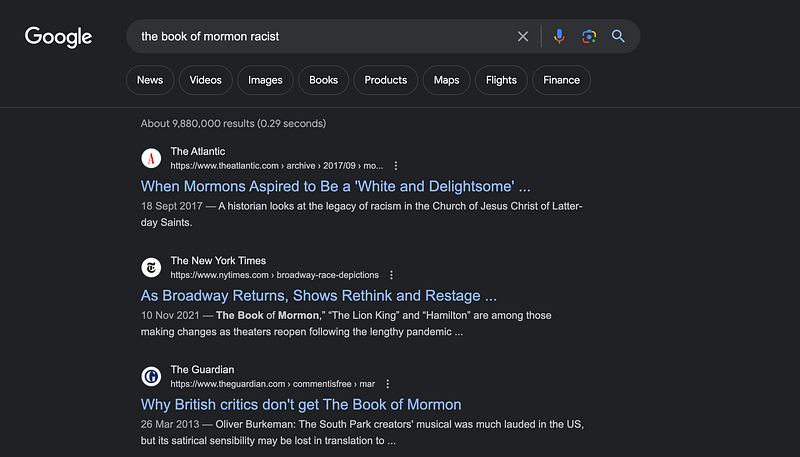
Task: Clear the search query with the X icon
Action: click(522, 36)
